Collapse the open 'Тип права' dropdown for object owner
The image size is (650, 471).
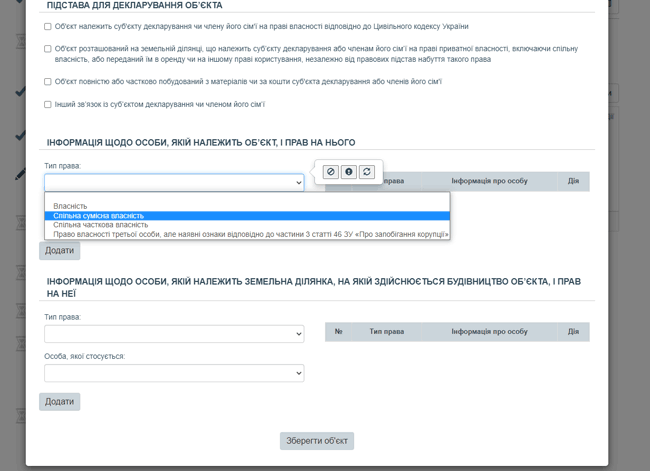[174, 183]
